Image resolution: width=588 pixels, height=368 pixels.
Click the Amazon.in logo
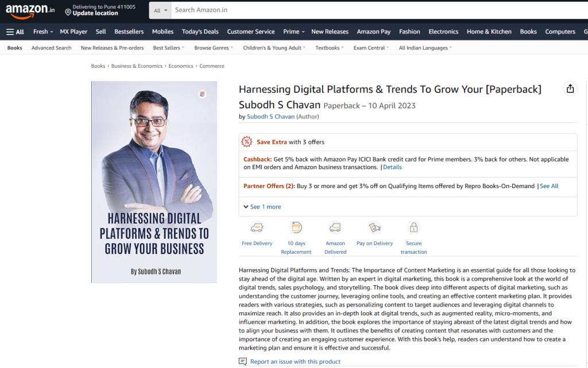(x=30, y=10)
